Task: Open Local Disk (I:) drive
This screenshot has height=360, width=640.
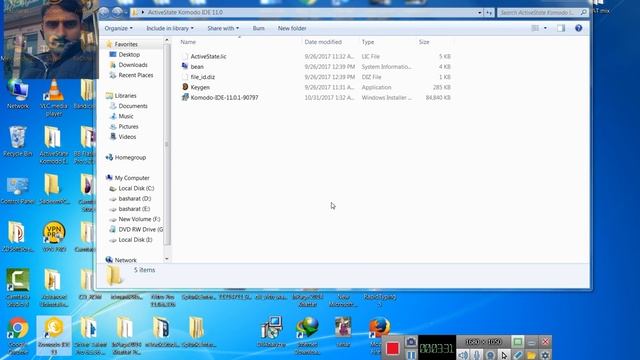Action: pyautogui.click(x=135, y=240)
